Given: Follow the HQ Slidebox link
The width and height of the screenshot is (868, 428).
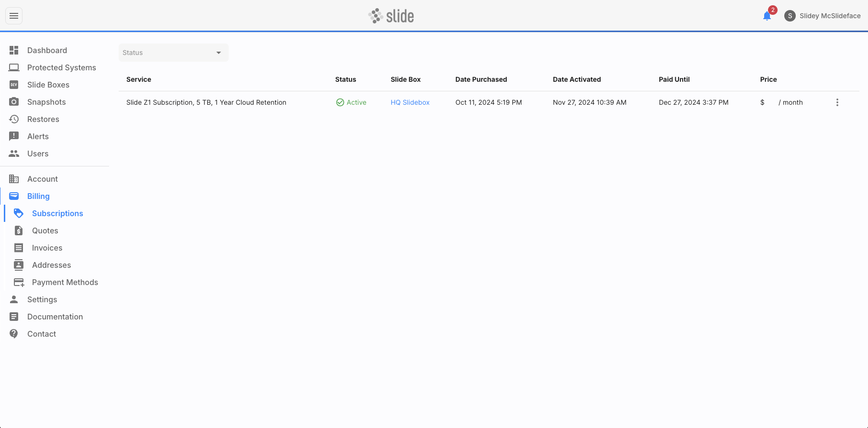Looking at the screenshot, I should pyautogui.click(x=410, y=102).
